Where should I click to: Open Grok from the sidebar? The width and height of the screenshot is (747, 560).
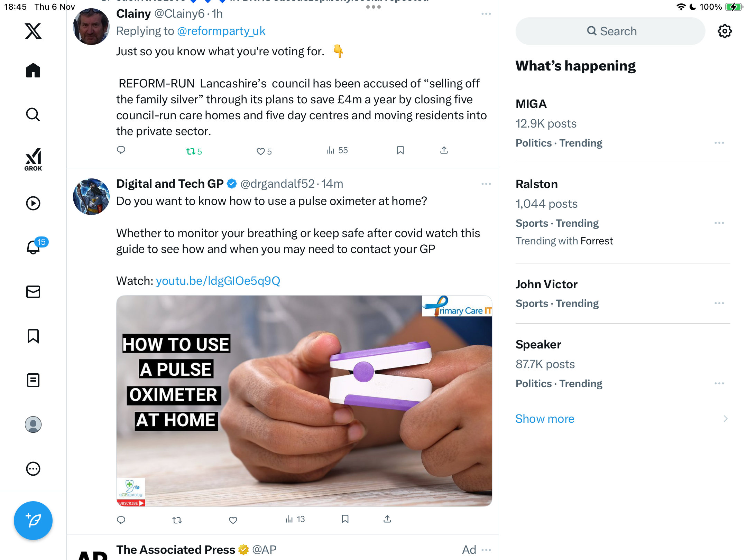[33, 159]
